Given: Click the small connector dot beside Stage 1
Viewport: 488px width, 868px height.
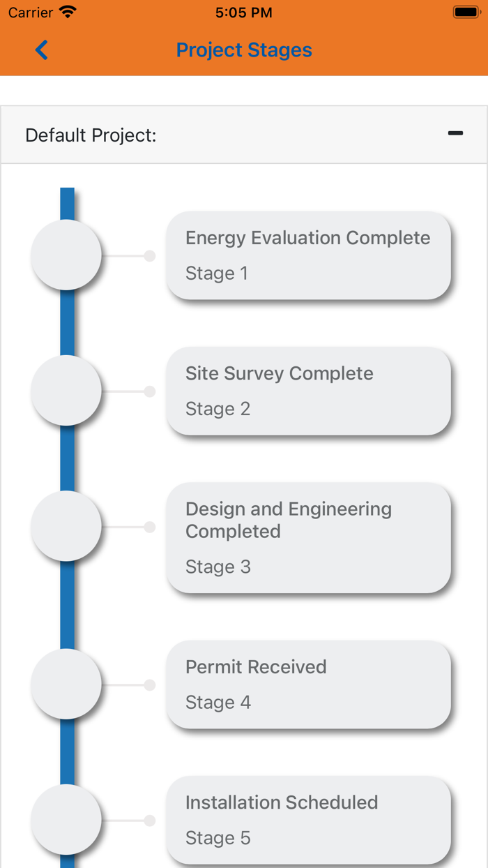Looking at the screenshot, I should tap(150, 256).
